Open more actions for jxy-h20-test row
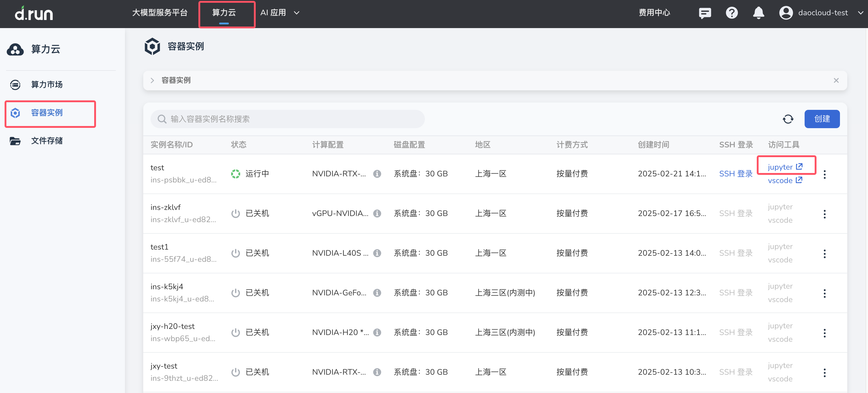868x393 pixels. pyautogui.click(x=824, y=333)
